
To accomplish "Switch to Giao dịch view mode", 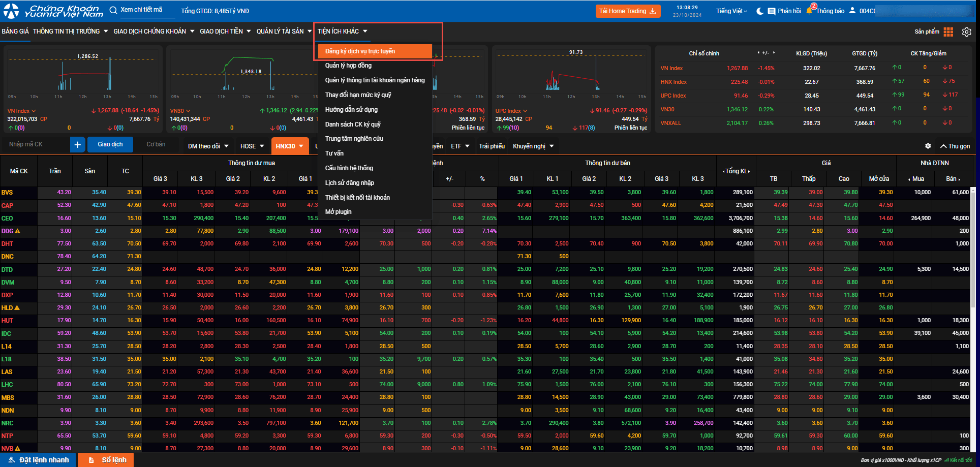I will (x=110, y=144).
